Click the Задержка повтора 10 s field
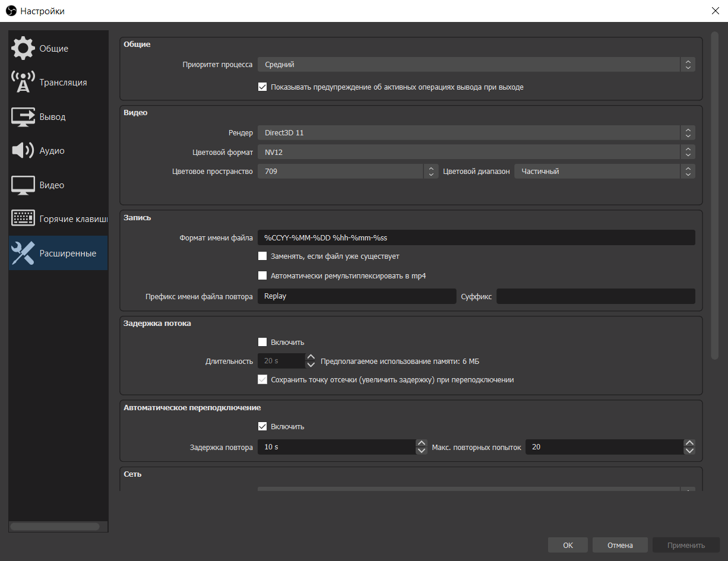728x561 pixels. [337, 447]
